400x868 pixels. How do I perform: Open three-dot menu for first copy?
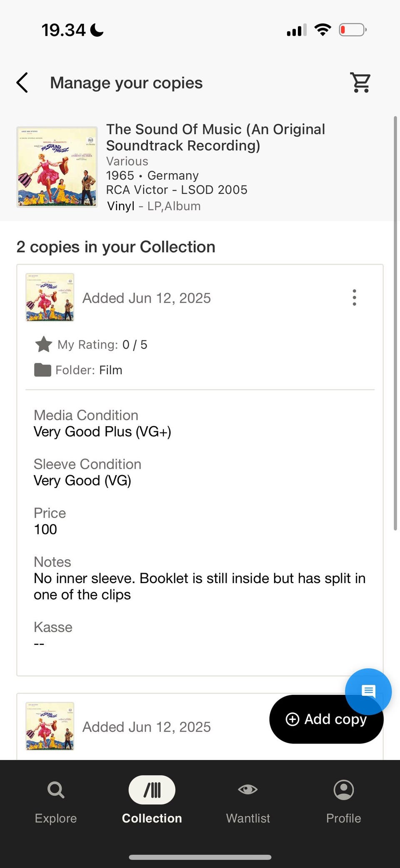[x=354, y=298]
